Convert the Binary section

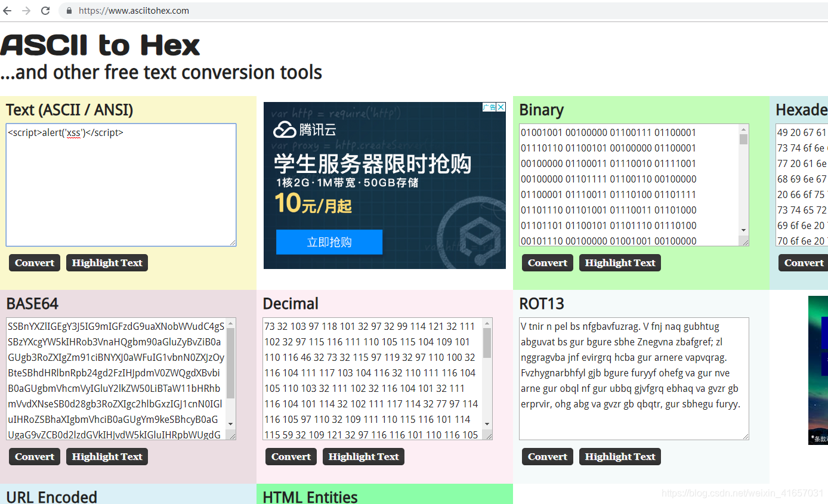pos(548,263)
